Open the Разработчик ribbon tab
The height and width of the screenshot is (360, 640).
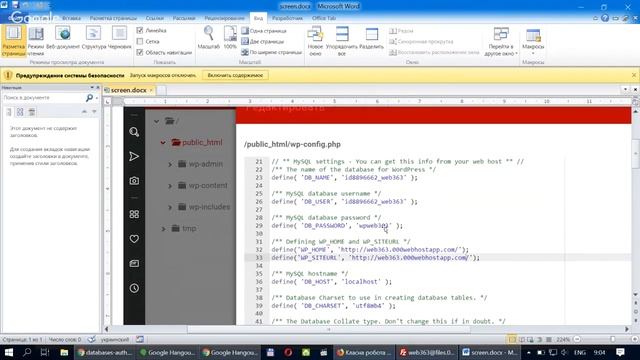coord(287,18)
